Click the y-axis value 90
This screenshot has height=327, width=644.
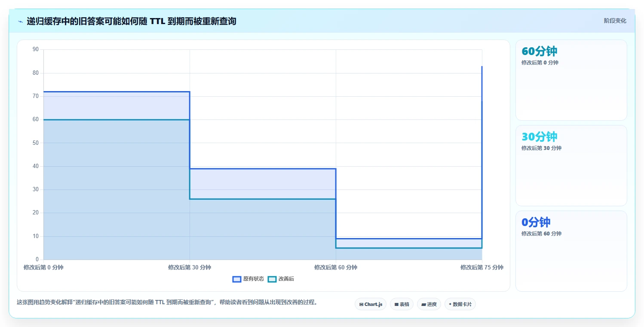[x=36, y=49]
